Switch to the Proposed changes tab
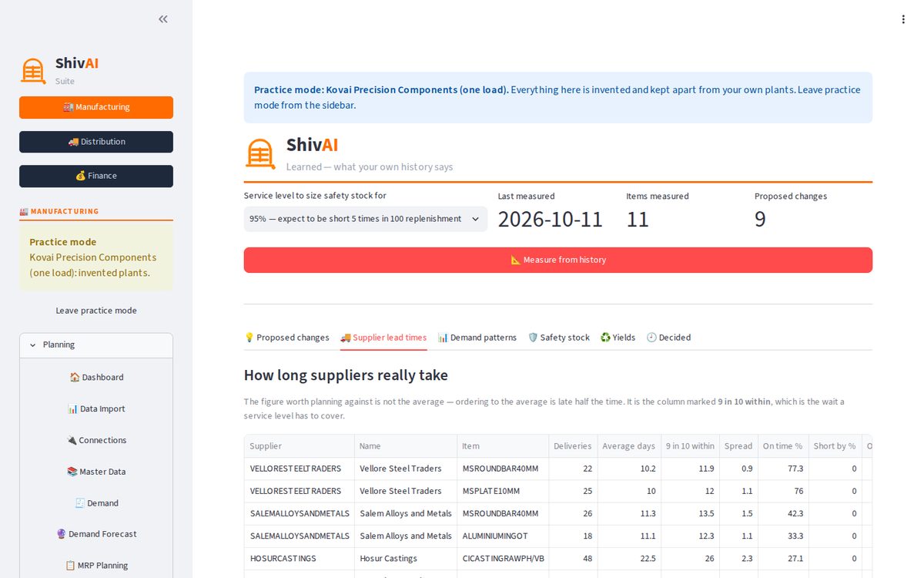Screen dimensions: 924x578 (286, 338)
